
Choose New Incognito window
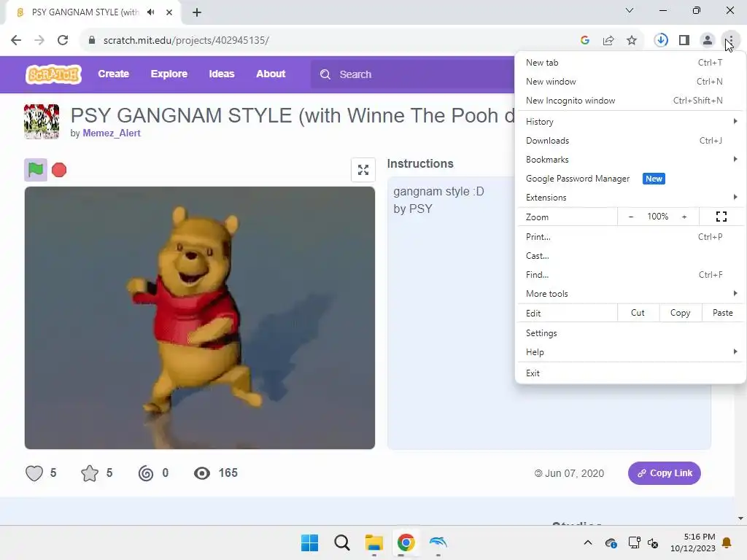630,101
